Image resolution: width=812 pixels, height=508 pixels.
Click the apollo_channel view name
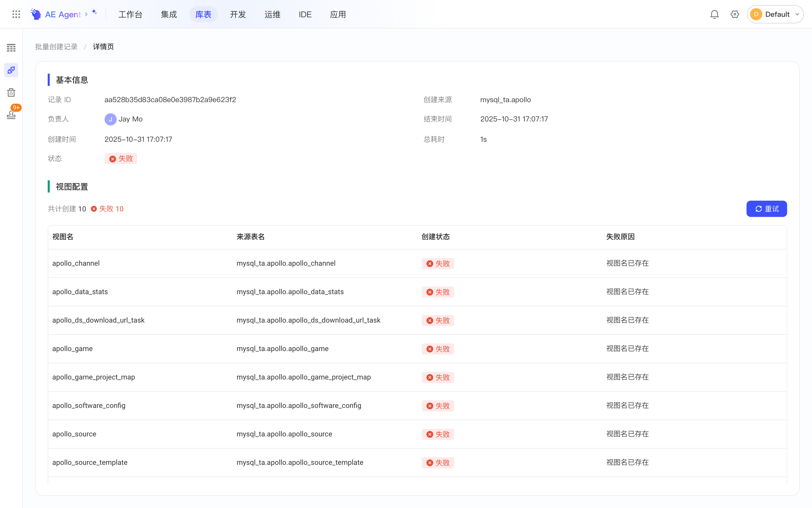(76, 263)
